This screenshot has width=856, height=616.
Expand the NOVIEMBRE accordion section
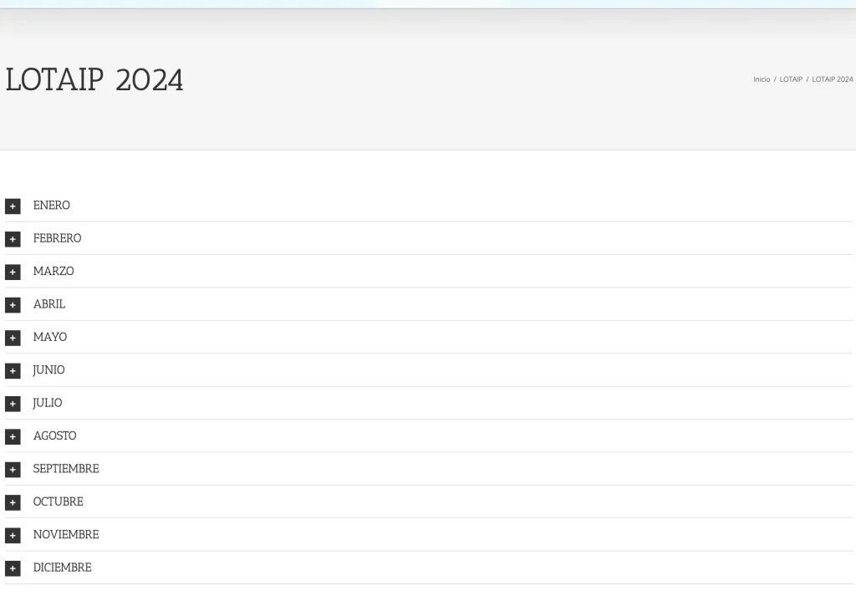66,534
